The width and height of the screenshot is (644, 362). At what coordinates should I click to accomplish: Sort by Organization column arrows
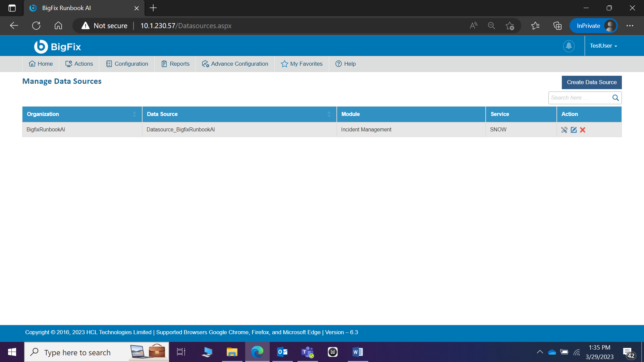pos(135,114)
